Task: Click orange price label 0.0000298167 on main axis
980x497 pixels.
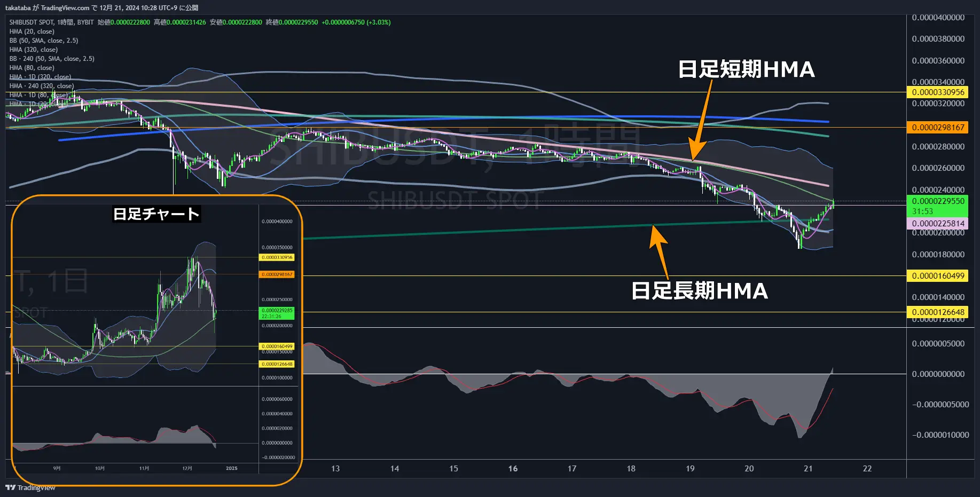Action: [938, 128]
